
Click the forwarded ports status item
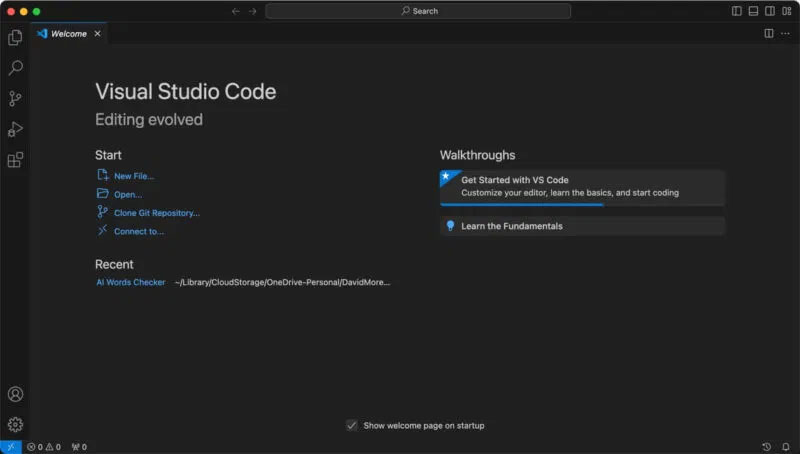tap(79, 447)
